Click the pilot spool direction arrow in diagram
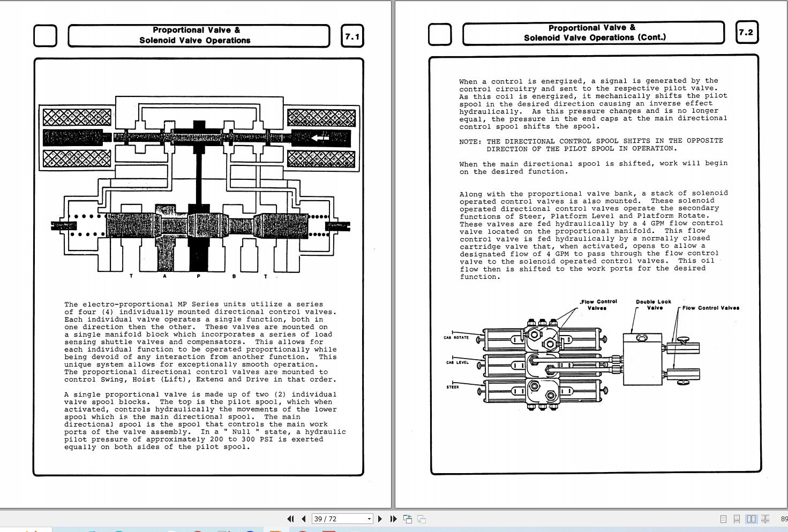This screenshot has width=788, height=532. point(320,138)
